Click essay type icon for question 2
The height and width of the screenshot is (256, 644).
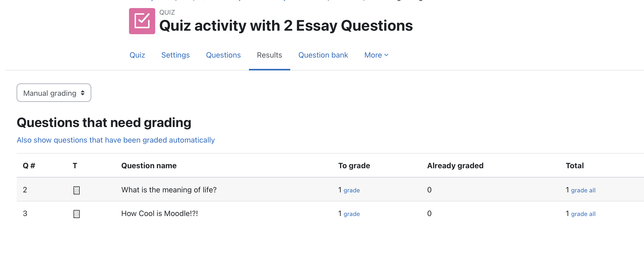coord(76,190)
